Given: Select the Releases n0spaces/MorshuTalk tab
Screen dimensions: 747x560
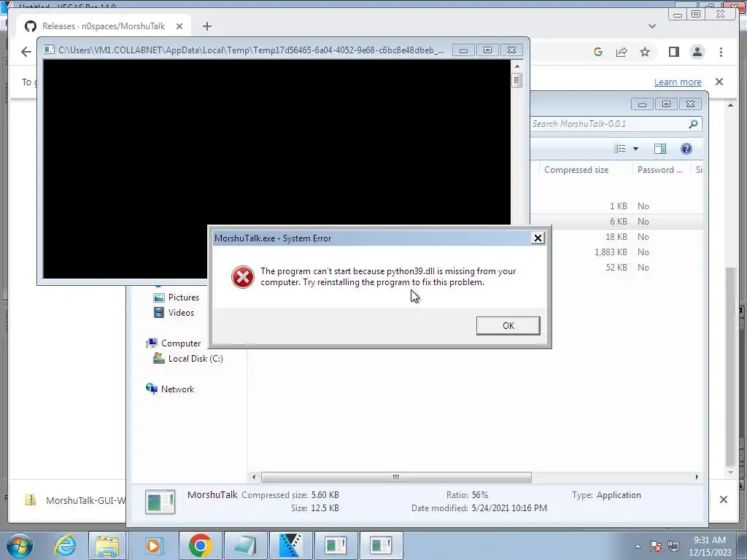Looking at the screenshot, I should coord(104,26).
